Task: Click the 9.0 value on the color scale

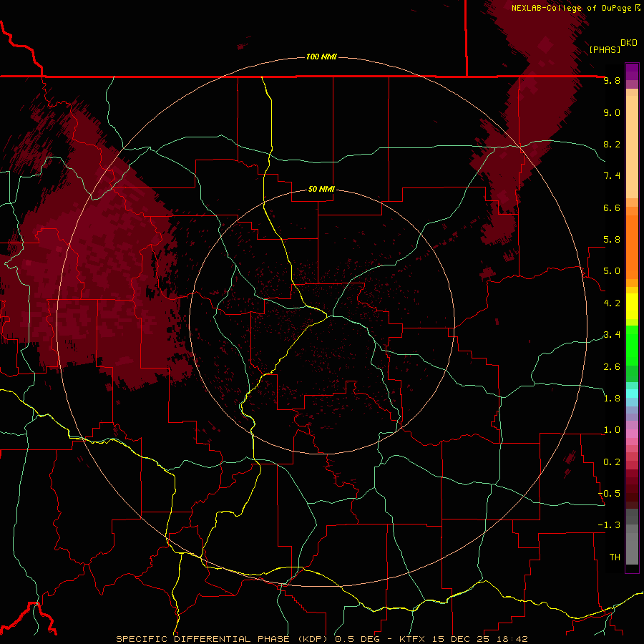Action: 612,112
